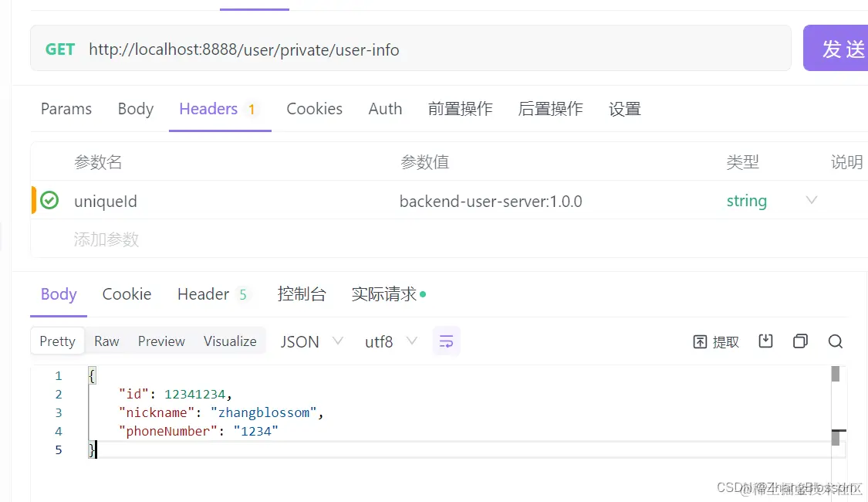Click 添加参数 to add a header

pyautogui.click(x=106, y=239)
